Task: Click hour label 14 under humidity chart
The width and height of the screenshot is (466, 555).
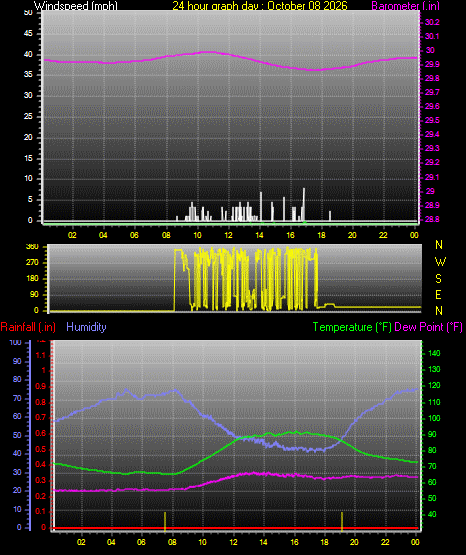Action: point(264,542)
